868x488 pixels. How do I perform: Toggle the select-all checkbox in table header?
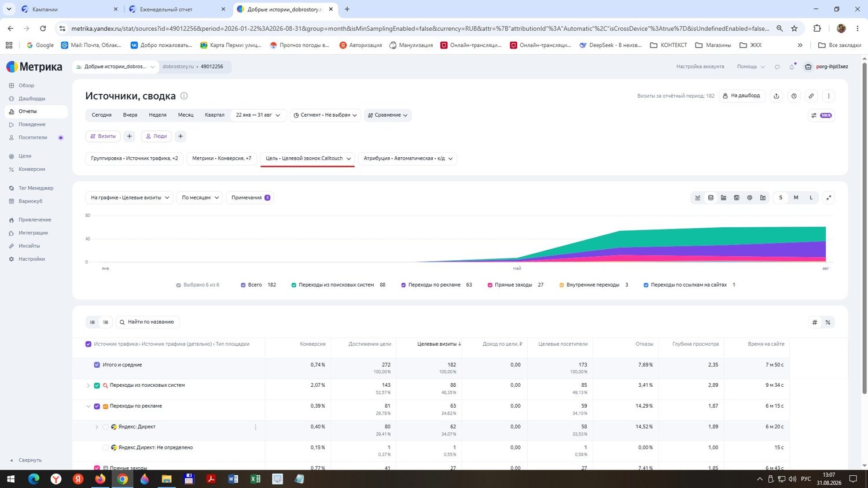click(89, 344)
